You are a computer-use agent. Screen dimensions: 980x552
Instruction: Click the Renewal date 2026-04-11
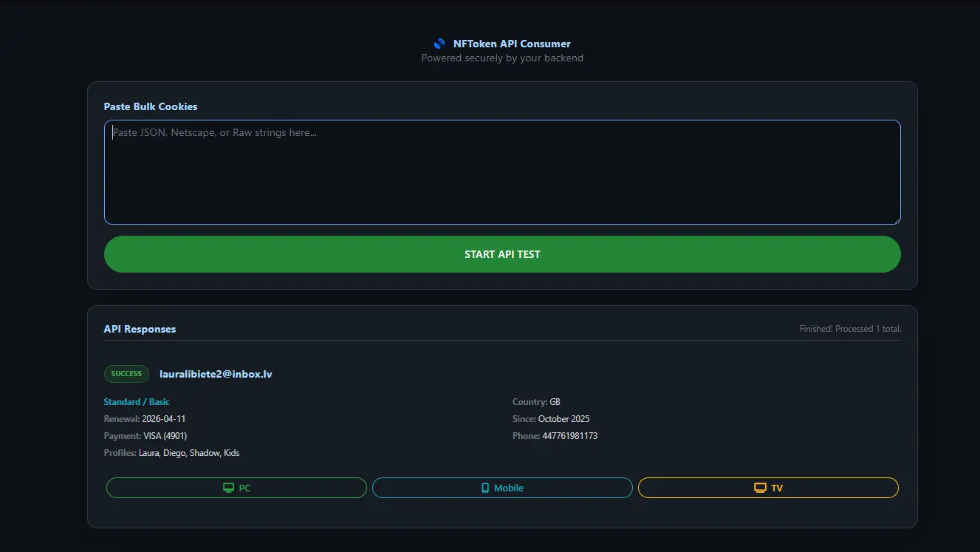click(x=164, y=419)
